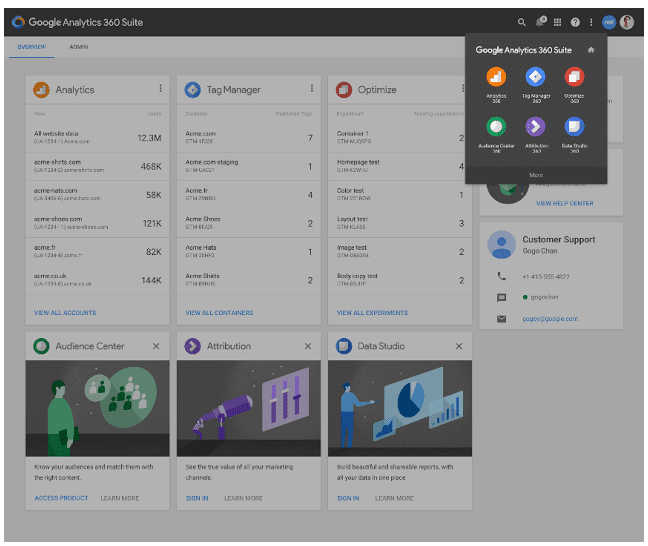Launch Optimize 360 from the suite popup
The height and width of the screenshot is (546, 648).
point(573,78)
